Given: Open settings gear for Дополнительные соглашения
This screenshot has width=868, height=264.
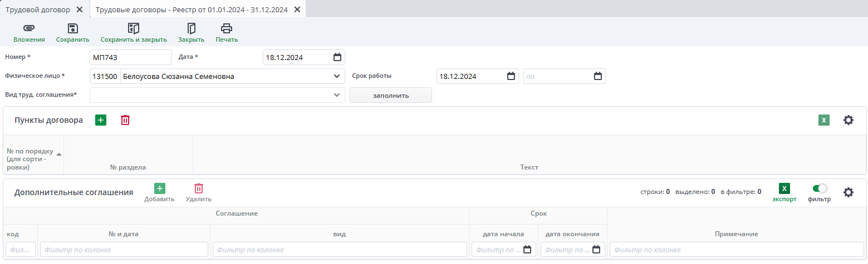Looking at the screenshot, I should pos(849,192).
